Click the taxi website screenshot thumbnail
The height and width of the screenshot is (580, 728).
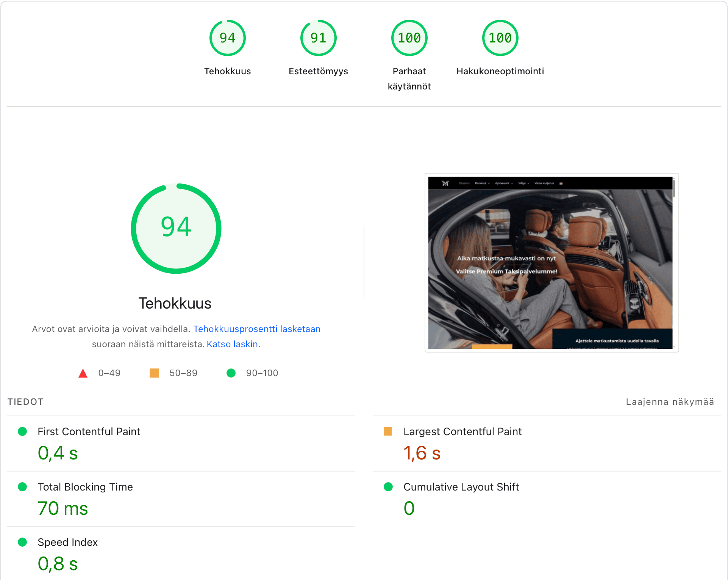click(x=551, y=262)
